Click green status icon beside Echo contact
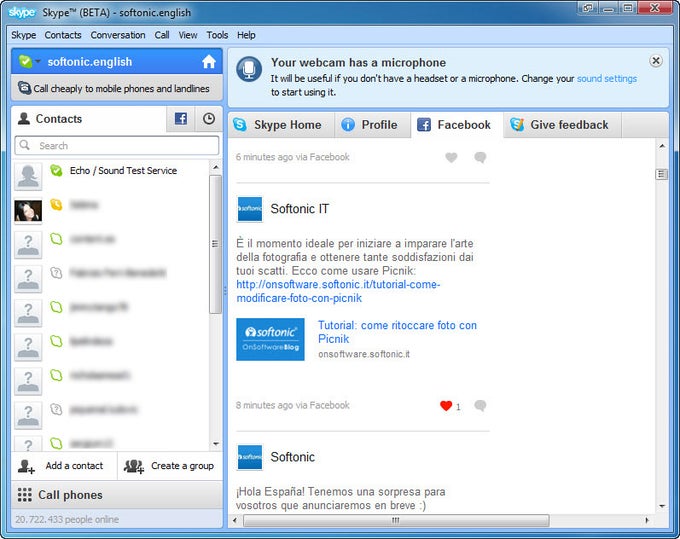Image resolution: width=680 pixels, height=539 pixels. (x=56, y=170)
